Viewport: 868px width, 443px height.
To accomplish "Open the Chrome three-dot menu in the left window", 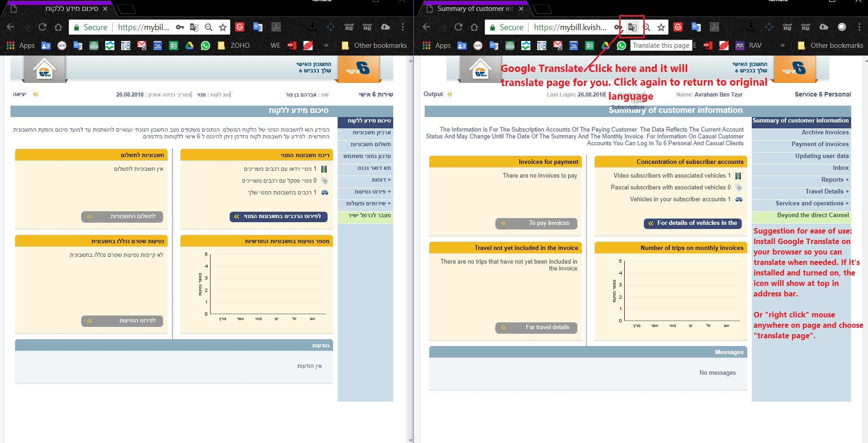I will coord(403,27).
